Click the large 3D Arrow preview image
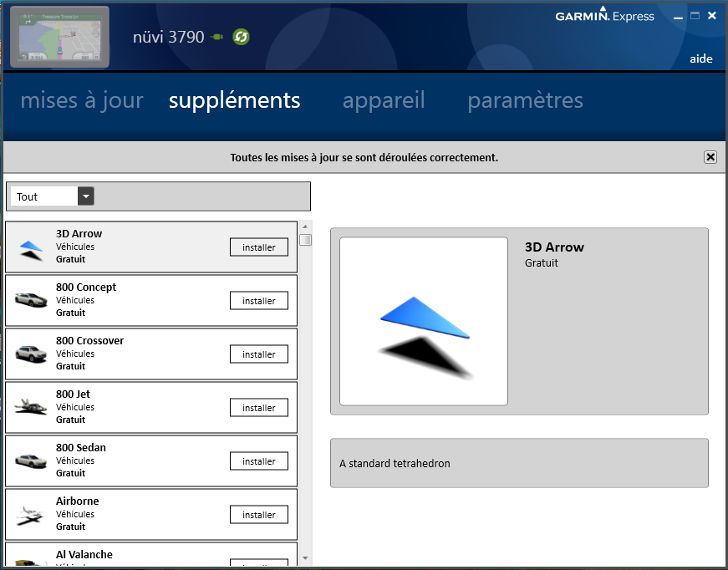728x570 pixels. point(424,322)
